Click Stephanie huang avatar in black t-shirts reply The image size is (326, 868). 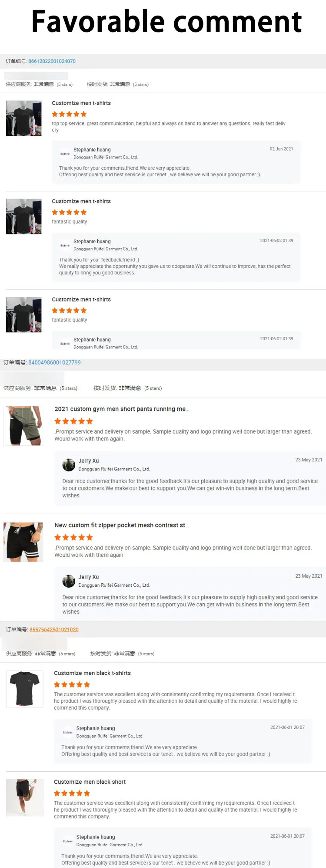pyautogui.click(x=68, y=732)
